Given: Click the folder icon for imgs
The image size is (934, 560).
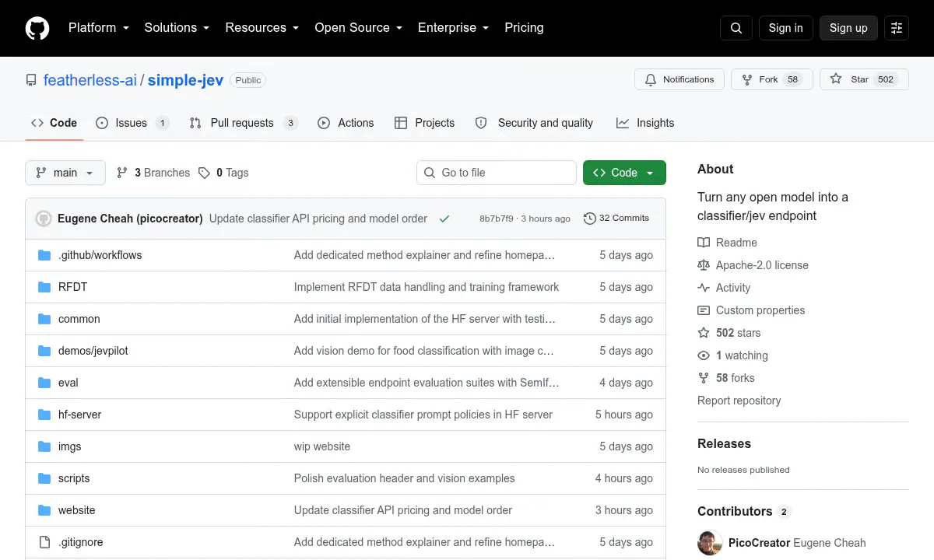Looking at the screenshot, I should pyautogui.click(x=44, y=446).
